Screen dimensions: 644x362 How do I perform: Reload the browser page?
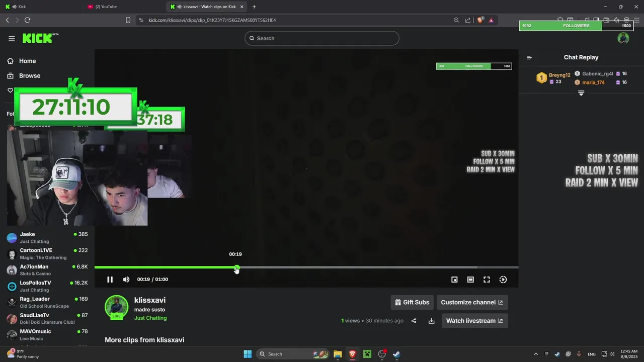27,20
